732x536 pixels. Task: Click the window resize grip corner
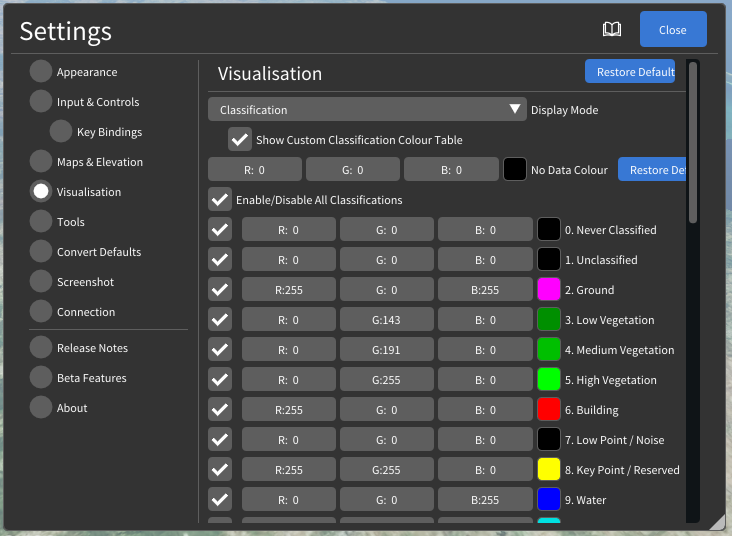717,521
